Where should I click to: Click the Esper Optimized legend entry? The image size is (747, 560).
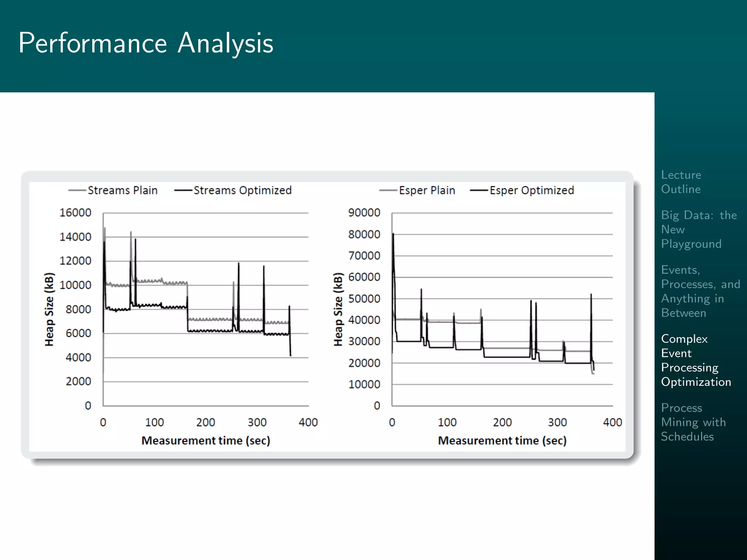(531, 190)
